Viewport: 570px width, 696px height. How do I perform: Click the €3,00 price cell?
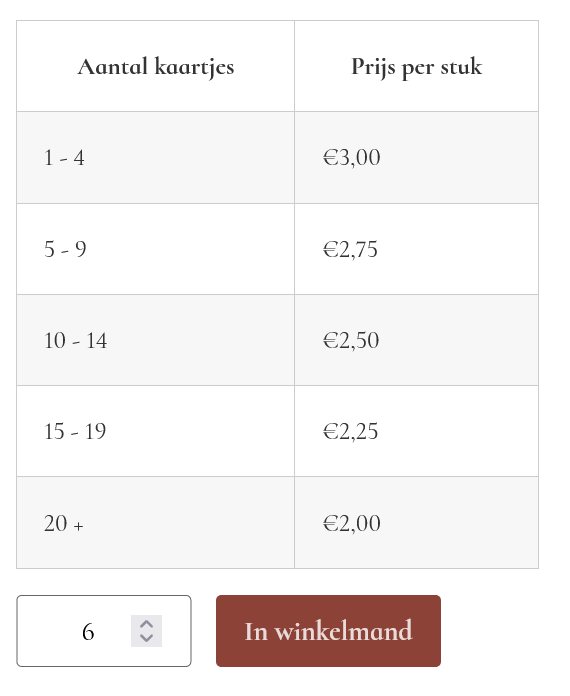coord(416,158)
